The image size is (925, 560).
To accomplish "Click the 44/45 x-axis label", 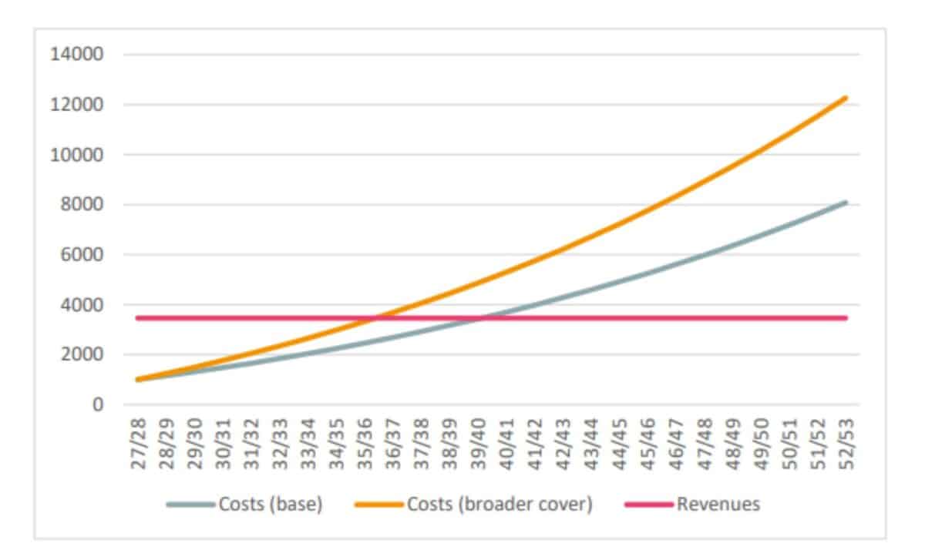I will [621, 444].
